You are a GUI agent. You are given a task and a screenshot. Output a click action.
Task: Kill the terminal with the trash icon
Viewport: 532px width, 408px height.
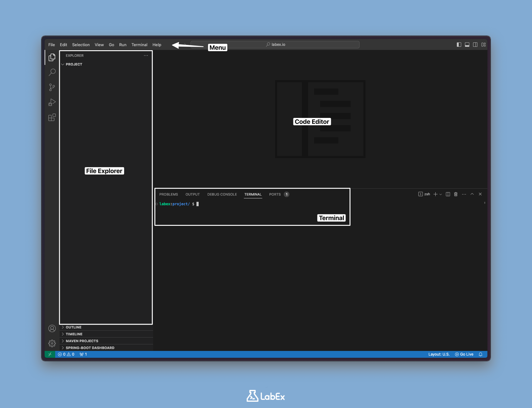click(456, 194)
